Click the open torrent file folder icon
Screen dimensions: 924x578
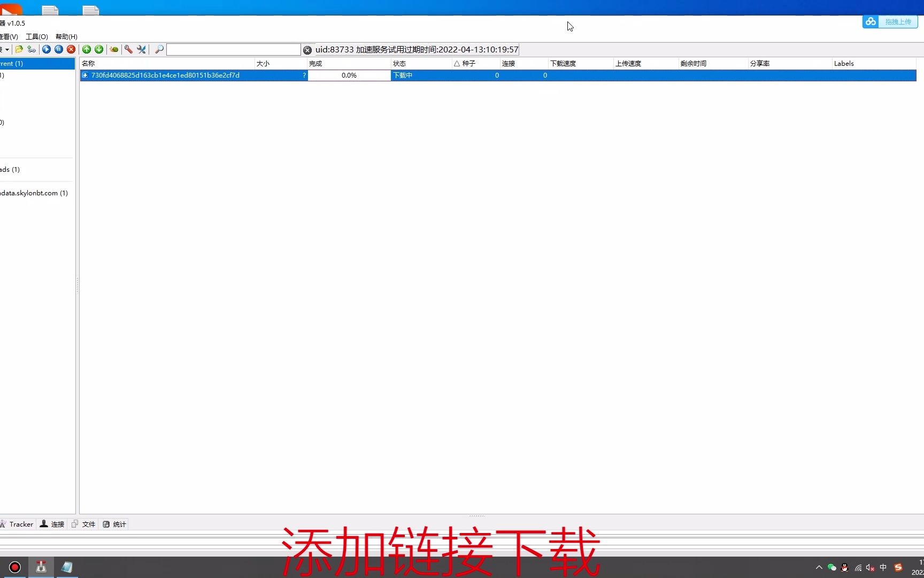pos(19,49)
